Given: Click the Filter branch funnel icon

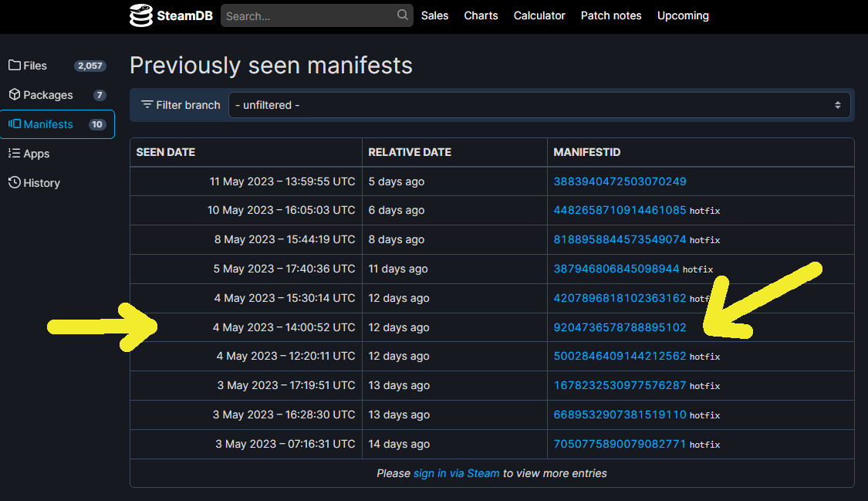Looking at the screenshot, I should 147,105.
